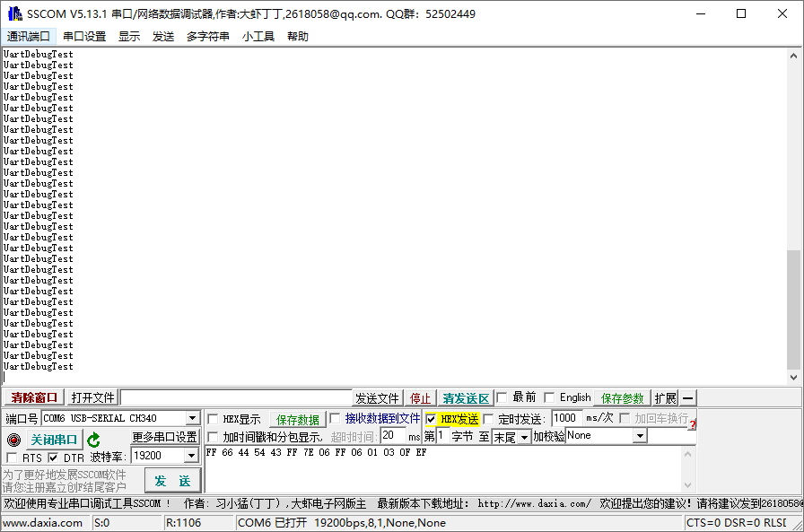Viewport: 804px width, 532px height.
Task: Disable the HEX发送 checkbox
Action: tap(433, 416)
